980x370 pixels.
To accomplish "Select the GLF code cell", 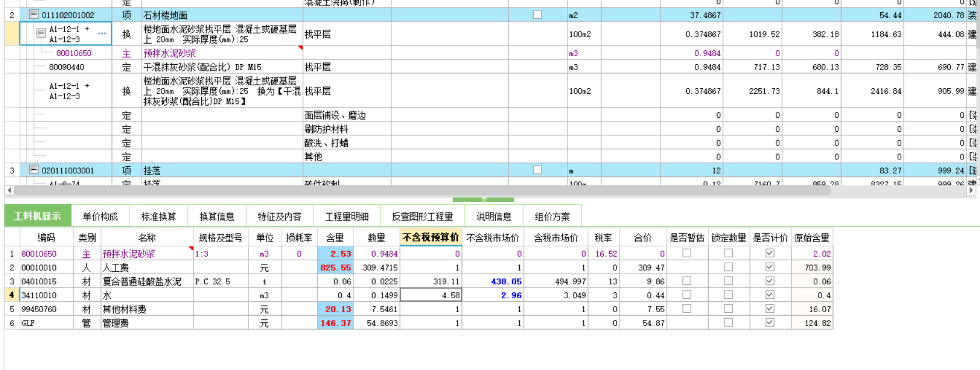I will 46,323.
